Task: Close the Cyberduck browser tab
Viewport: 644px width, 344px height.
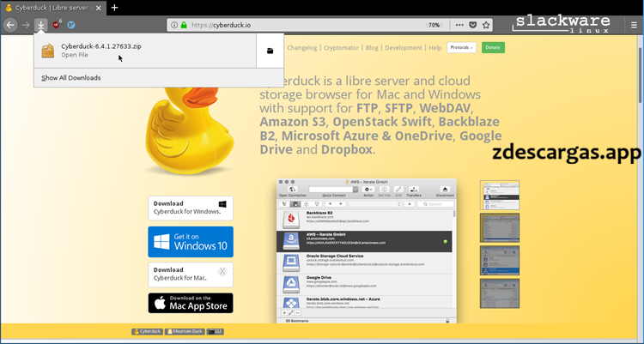Action: click(x=98, y=8)
